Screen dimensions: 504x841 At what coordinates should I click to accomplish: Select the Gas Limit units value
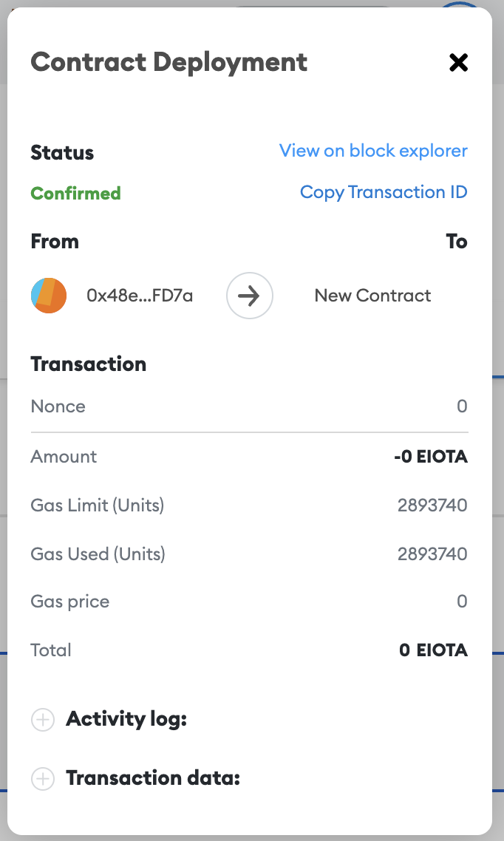(x=432, y=505)
